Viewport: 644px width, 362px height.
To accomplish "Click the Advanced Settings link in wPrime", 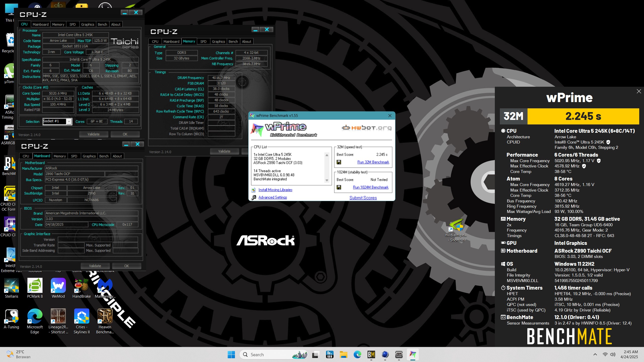I will (x=273, y=197).
